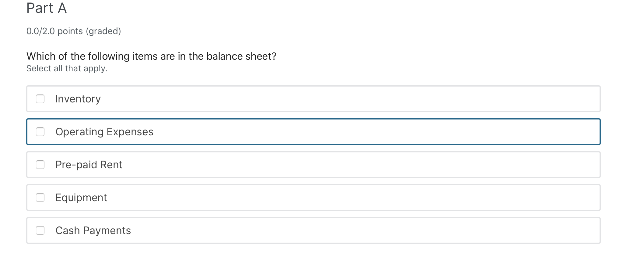
Task: Check the Inventory checkbox
Action: point(40,99)
